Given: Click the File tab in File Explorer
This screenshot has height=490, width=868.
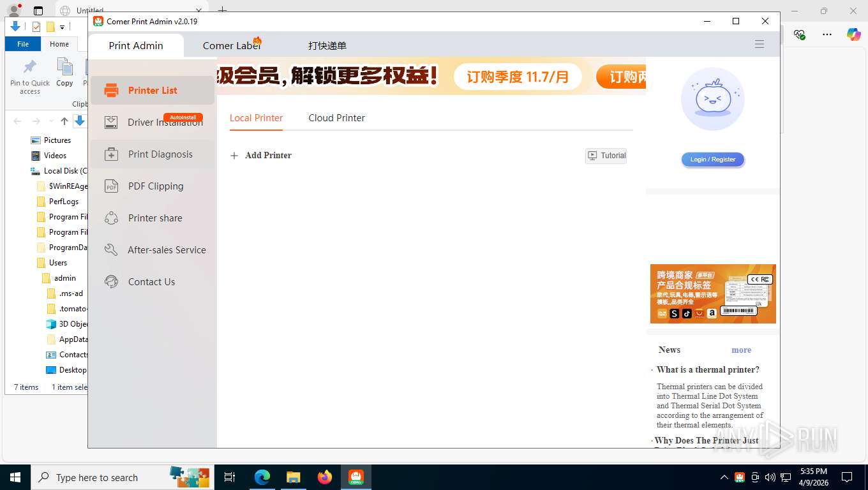Looking at the screenshot, I should click(x=23, y=44).
